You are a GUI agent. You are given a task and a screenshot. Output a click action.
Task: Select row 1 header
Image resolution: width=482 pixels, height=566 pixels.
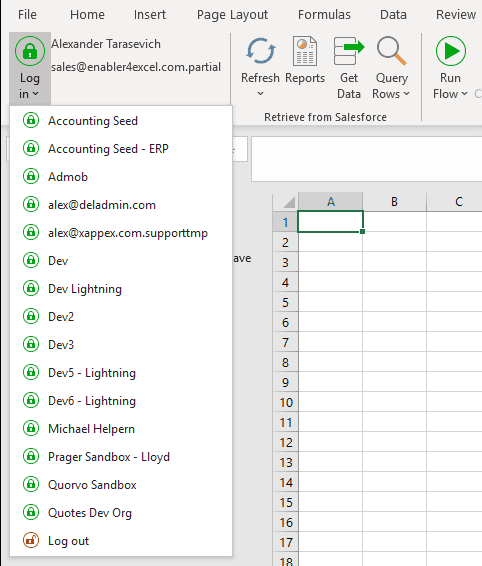(285, 222)
